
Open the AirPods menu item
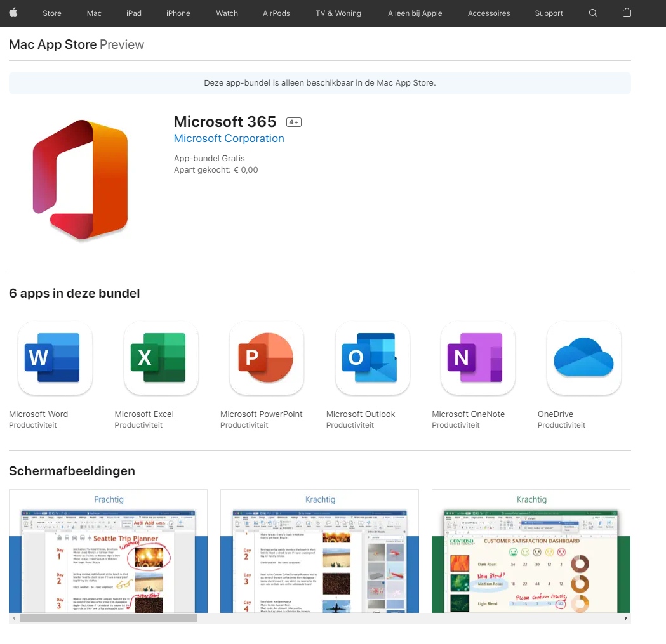[x=276, y=13]
